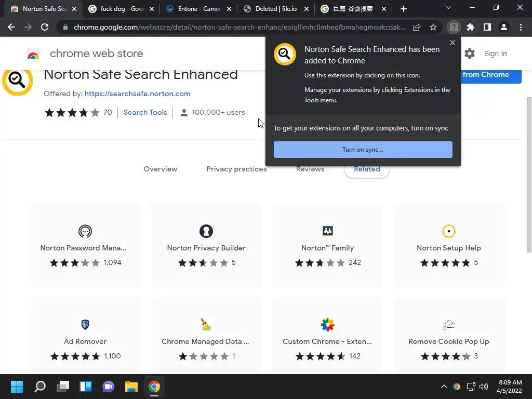Viewport: 532px width, 399px height.
Task: Open a new tab with plus button
Action: click(403, 9)
